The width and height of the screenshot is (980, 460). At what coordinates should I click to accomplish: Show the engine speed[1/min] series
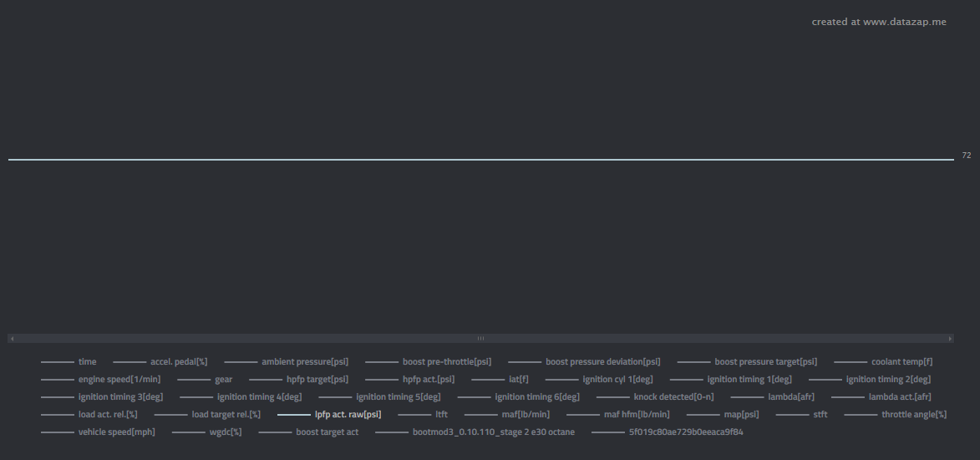(119, 380)
